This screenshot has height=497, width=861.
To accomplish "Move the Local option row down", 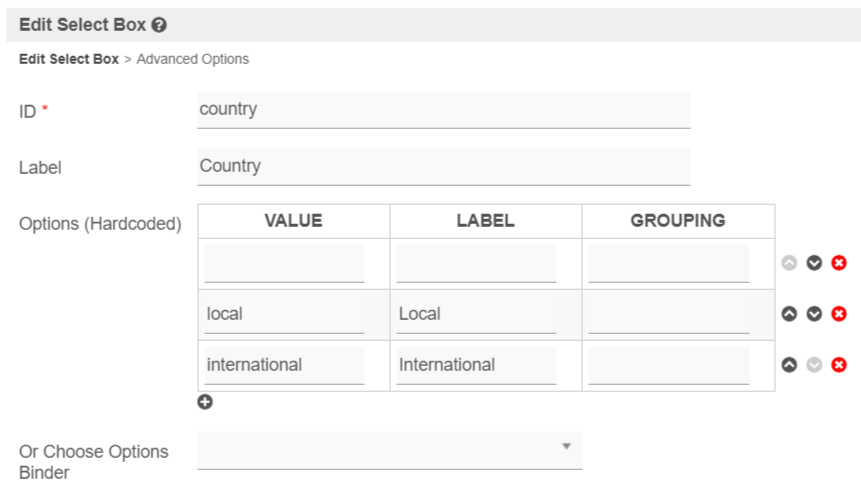I will 814,314.
